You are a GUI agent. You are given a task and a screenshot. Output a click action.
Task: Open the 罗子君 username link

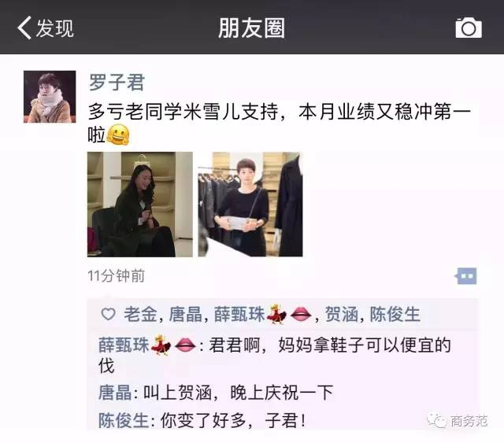pos(117,83)
